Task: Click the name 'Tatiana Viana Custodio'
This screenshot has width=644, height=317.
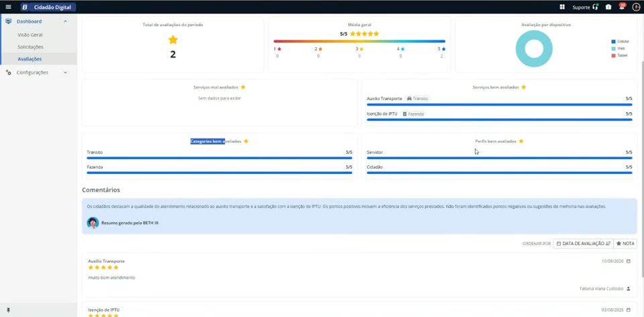Action: (x=601, y=289)
